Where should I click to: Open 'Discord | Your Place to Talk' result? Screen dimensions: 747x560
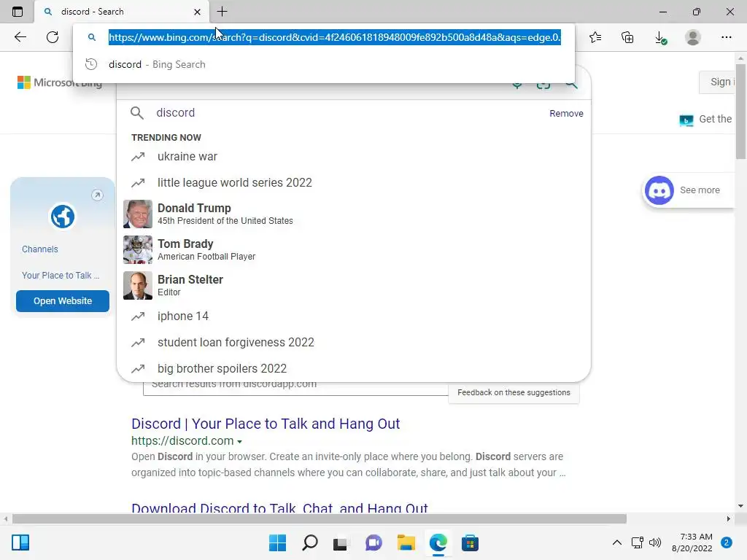266,424
